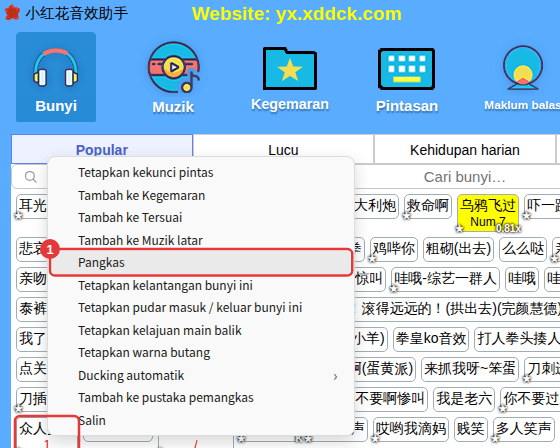Play the 大利炮 sound button
This screenshot has height=448, width=560.
[376, 206]
